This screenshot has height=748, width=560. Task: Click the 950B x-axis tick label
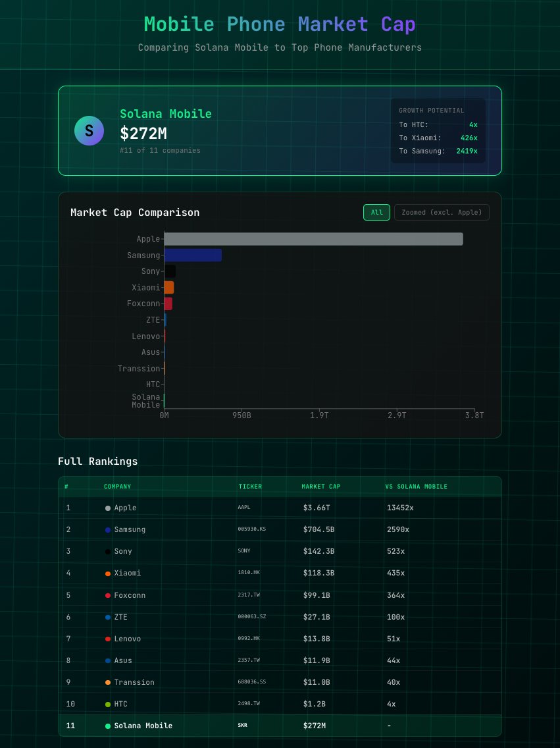point(242,415)
